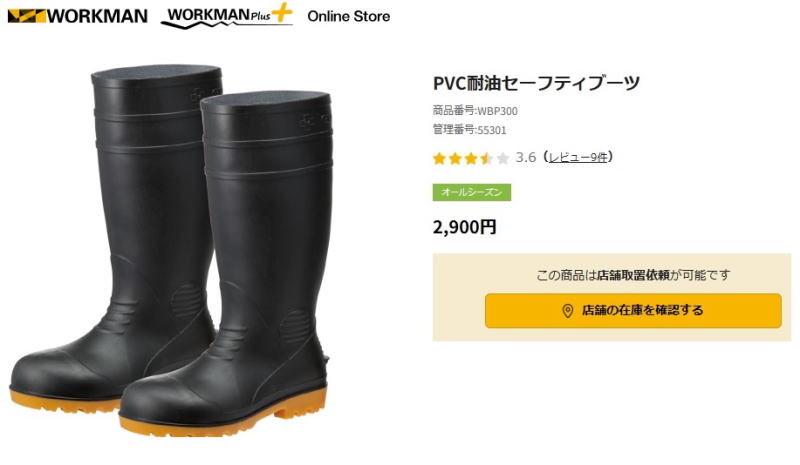800x465 pixels.
Task: Click the third gold rating star
Action: click(471, 158)
